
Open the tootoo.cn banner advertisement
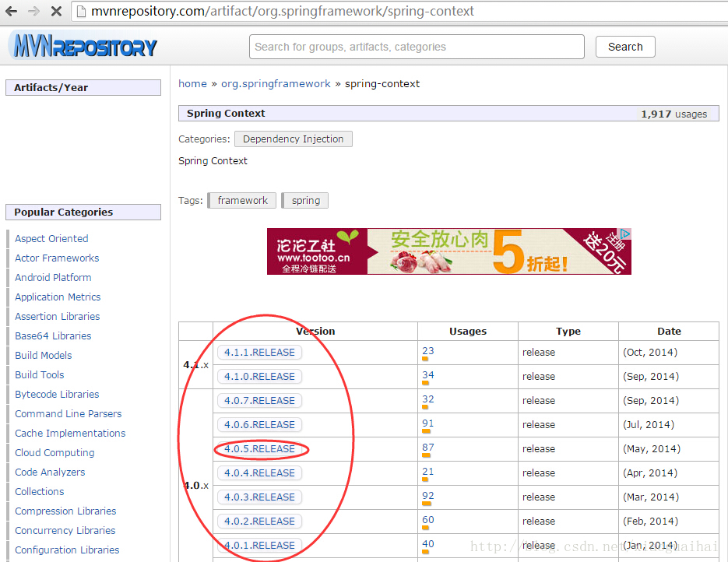coord(449,251)
